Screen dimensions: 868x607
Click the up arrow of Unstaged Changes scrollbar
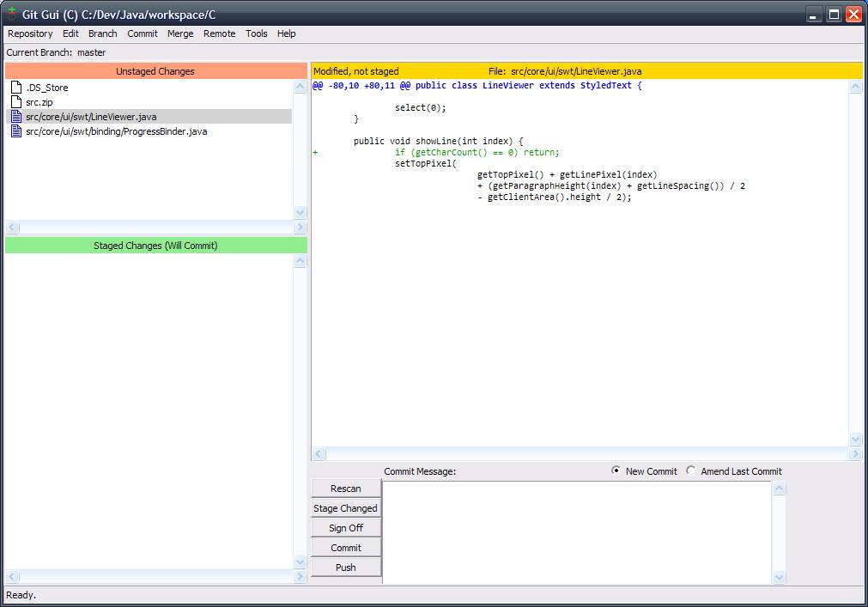300,87
